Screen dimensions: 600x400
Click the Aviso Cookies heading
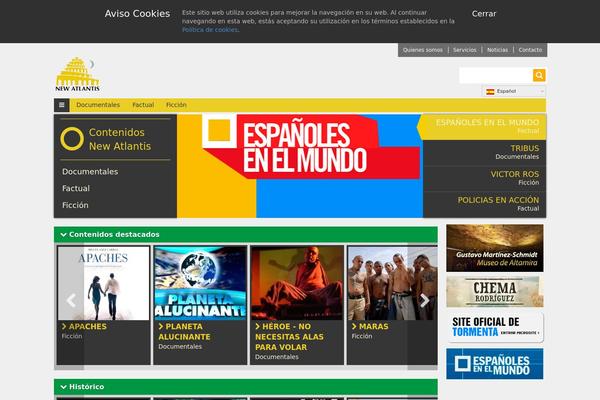click(137, 14)
